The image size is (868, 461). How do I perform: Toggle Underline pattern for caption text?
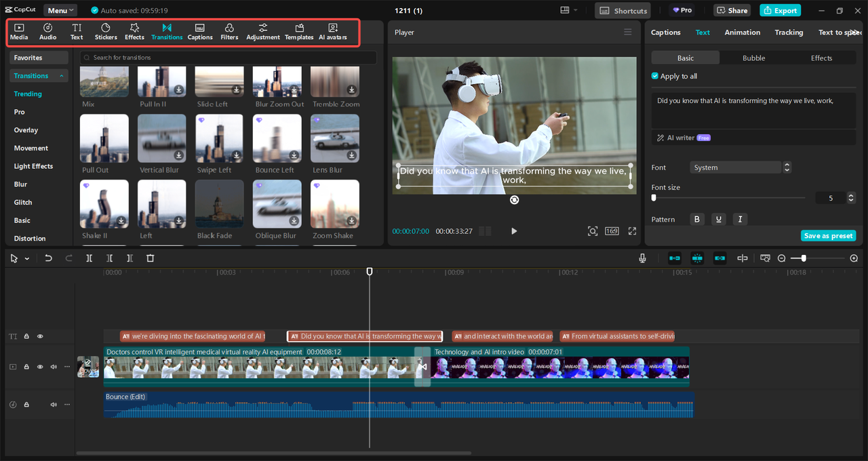(x=718, y=219)
